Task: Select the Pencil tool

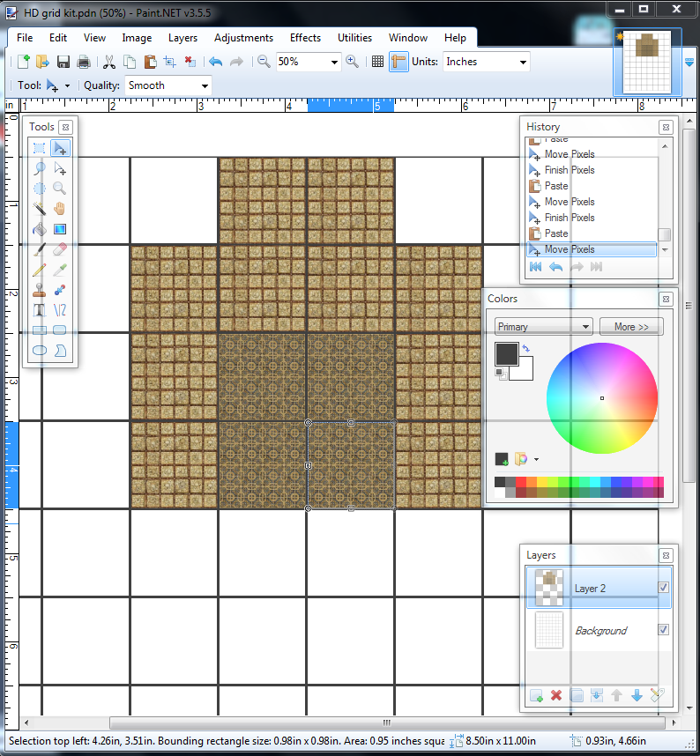Action: point(40,270)
